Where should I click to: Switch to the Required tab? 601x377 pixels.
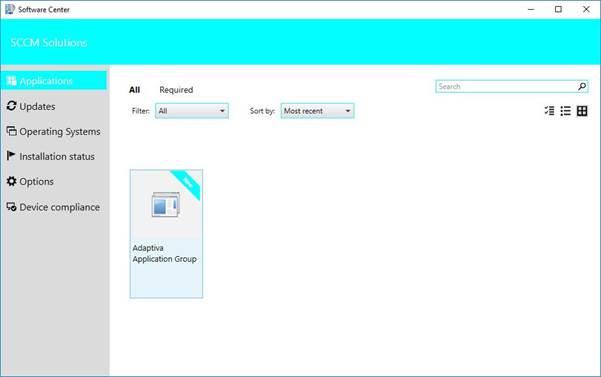click(176, 90)
